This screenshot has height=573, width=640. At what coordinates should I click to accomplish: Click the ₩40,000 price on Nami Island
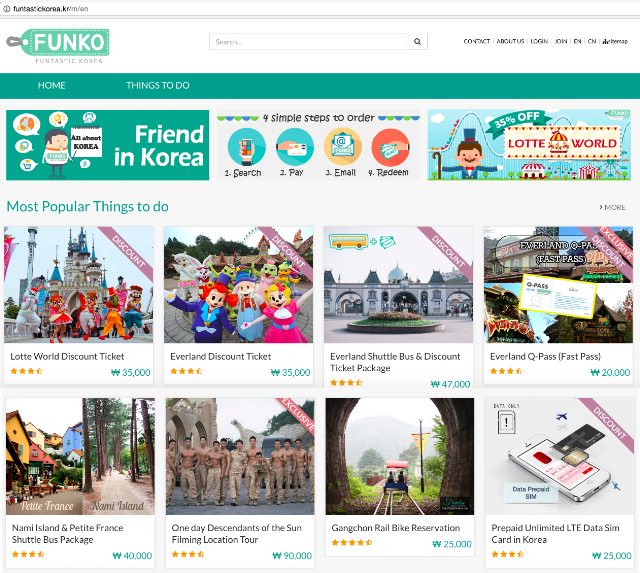point(132,555)
